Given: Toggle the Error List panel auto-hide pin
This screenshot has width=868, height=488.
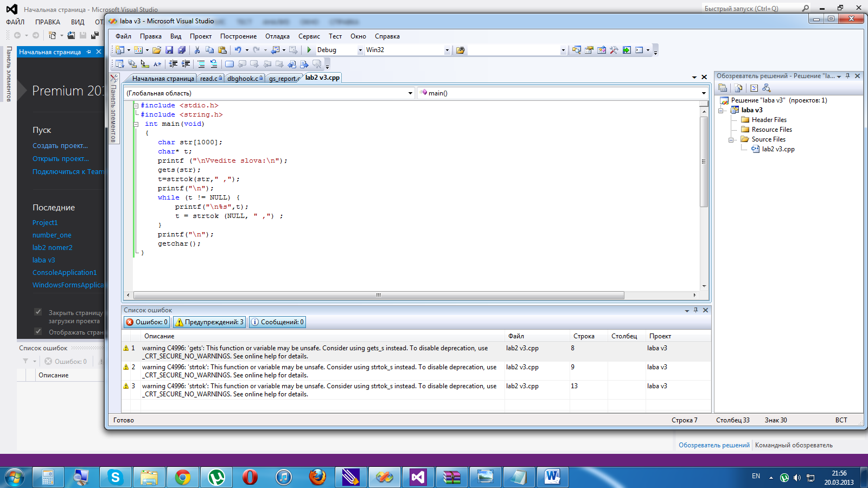Looking at the screenshot, I should [695, 310].
